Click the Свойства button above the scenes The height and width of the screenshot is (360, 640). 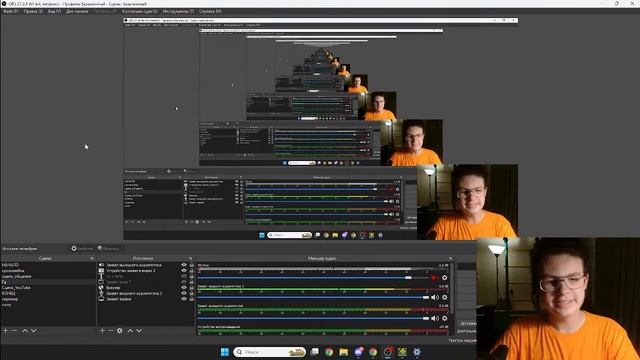tap(82, 248)
